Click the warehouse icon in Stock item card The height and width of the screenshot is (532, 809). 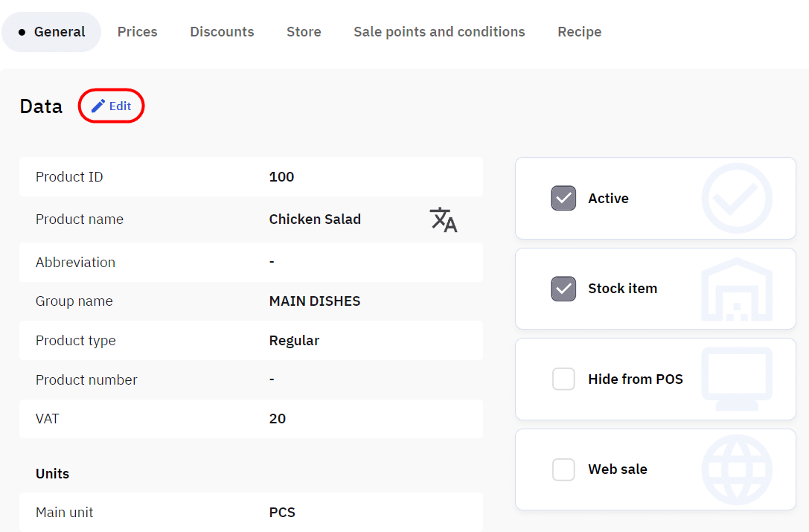click(x=737, y=289)
